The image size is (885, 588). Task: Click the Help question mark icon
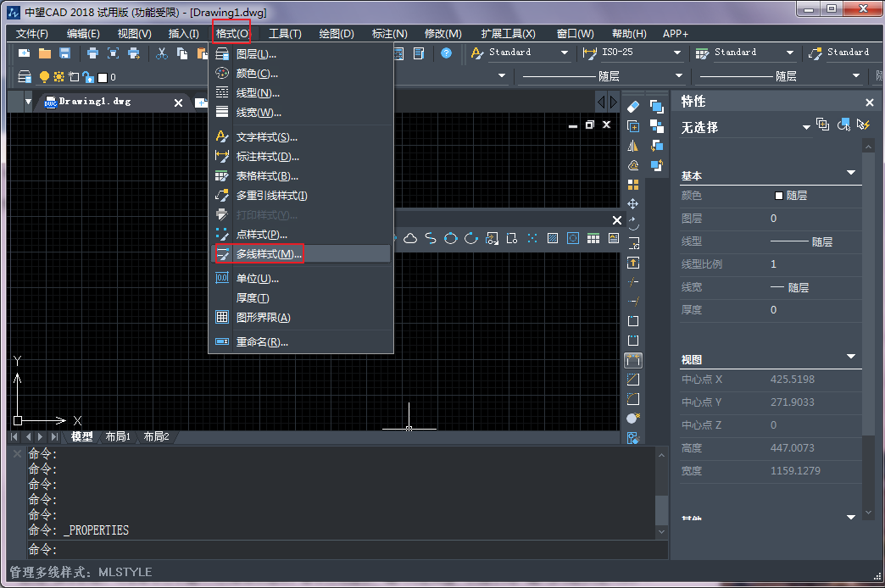click(447, 53)
